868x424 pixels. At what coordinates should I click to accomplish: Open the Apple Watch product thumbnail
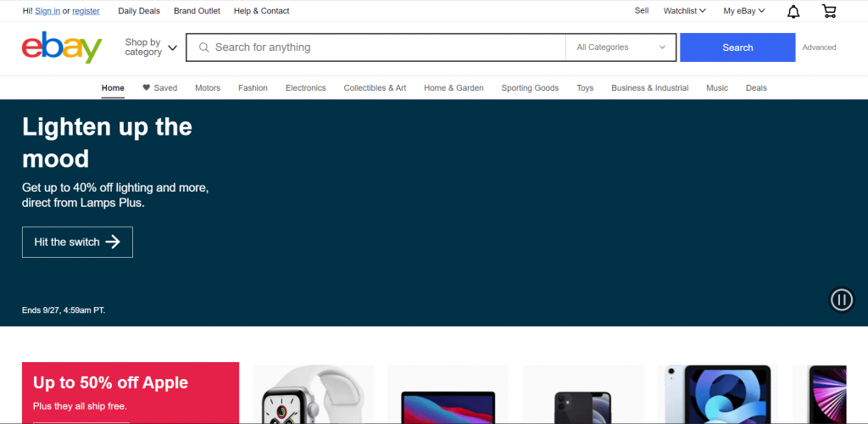313,394
